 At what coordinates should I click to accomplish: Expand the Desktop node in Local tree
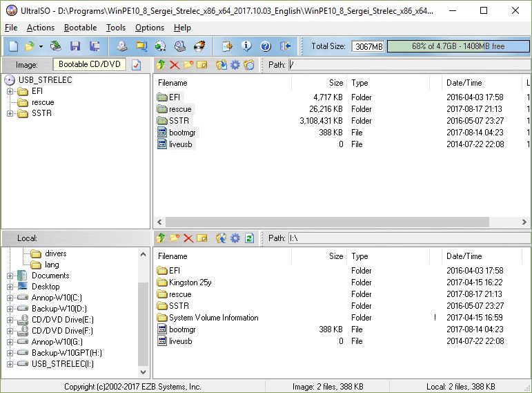click(x=10, y=287)
